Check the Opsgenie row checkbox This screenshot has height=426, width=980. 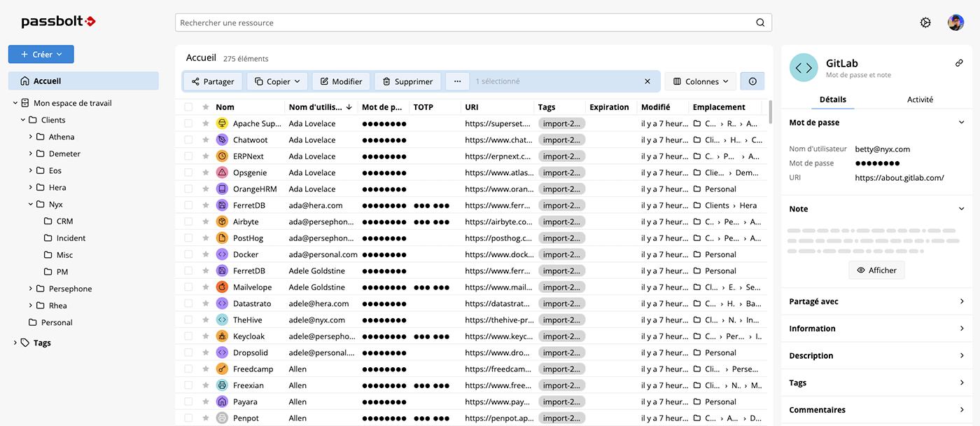pyautogui.click(x=188, y=172)
